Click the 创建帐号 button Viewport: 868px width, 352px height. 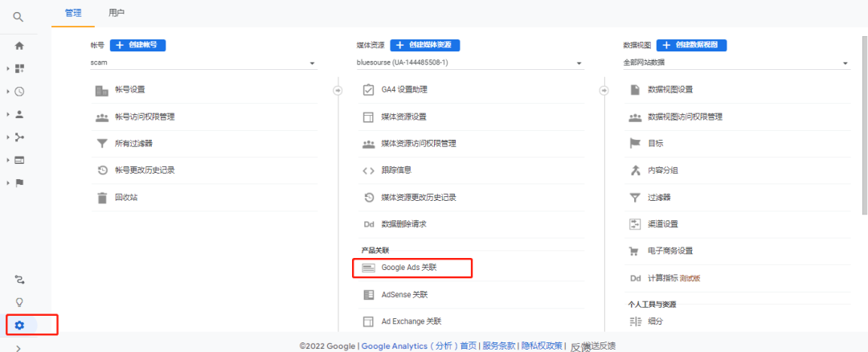(137, 45)
